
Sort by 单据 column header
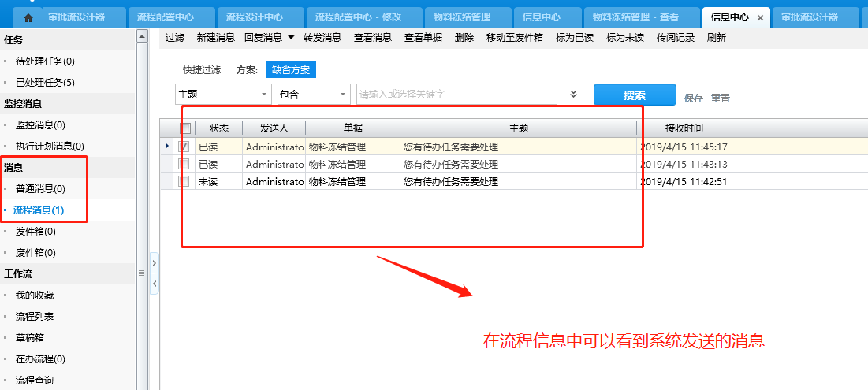pyautogui.click(x=352, y=128)
